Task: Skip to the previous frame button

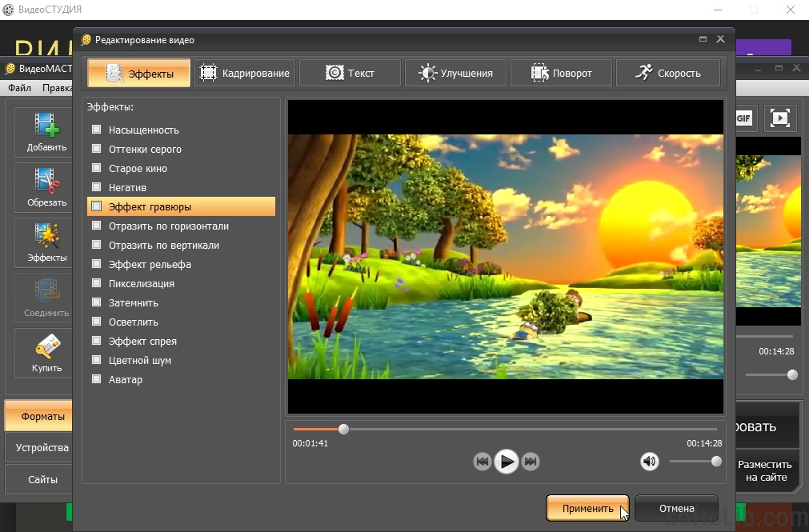Action: point(482,462)
